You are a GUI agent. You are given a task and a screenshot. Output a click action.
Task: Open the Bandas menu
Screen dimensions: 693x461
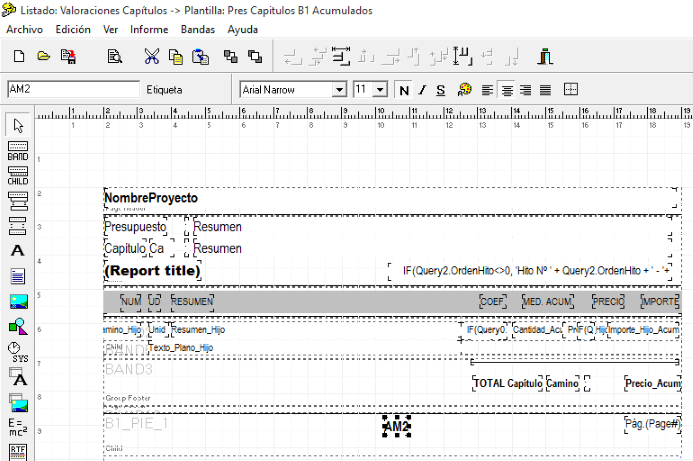click(x=197, y=29)
